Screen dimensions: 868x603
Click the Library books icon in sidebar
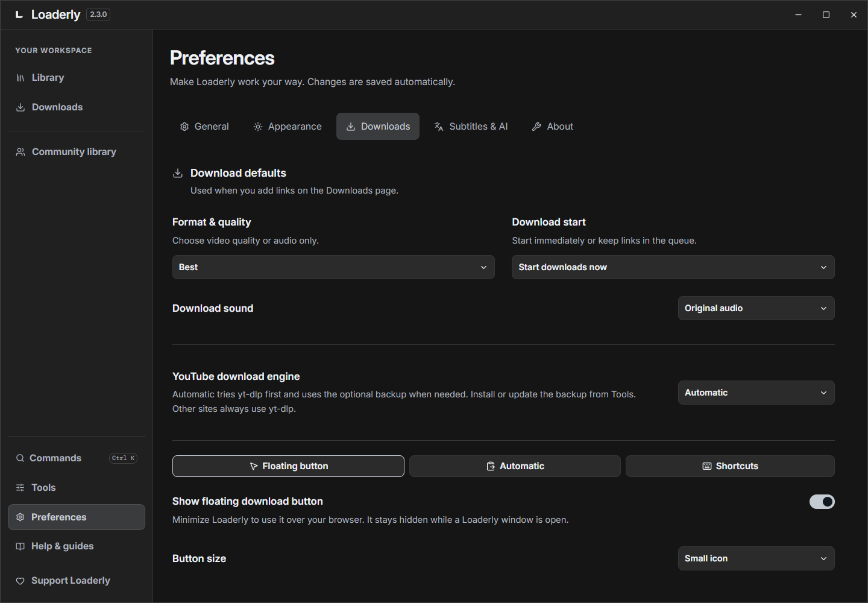pos(20,78)
